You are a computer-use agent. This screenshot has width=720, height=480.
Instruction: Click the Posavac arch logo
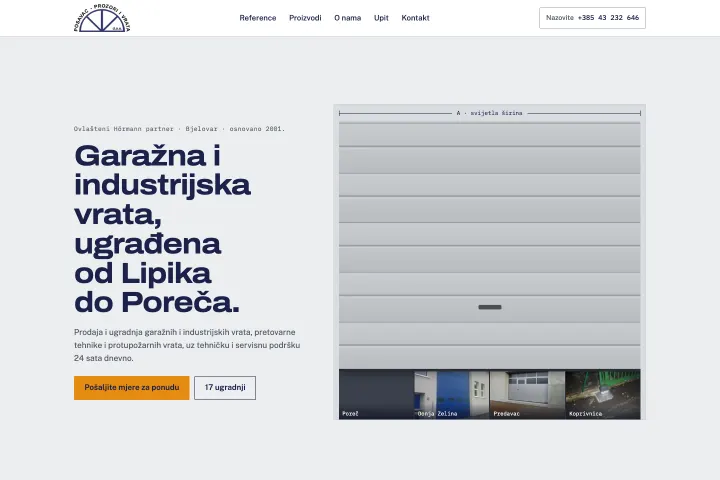[x=102, y=18]
